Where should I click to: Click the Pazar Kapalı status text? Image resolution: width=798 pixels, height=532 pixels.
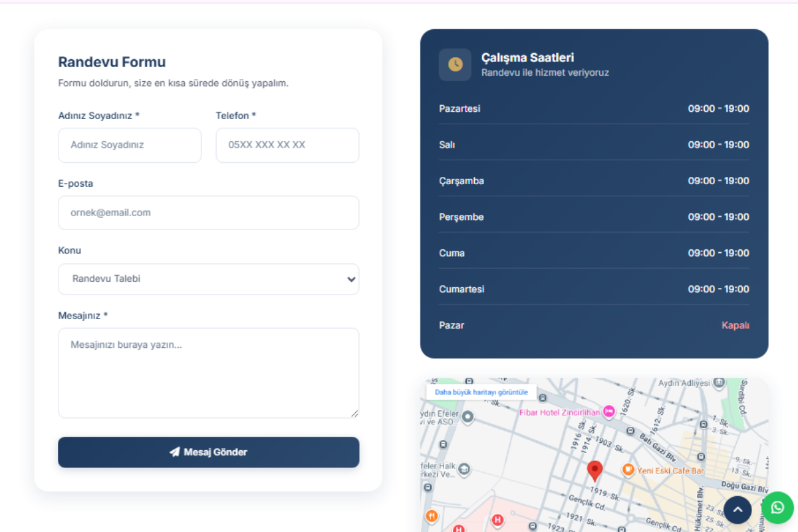point(735,325)
